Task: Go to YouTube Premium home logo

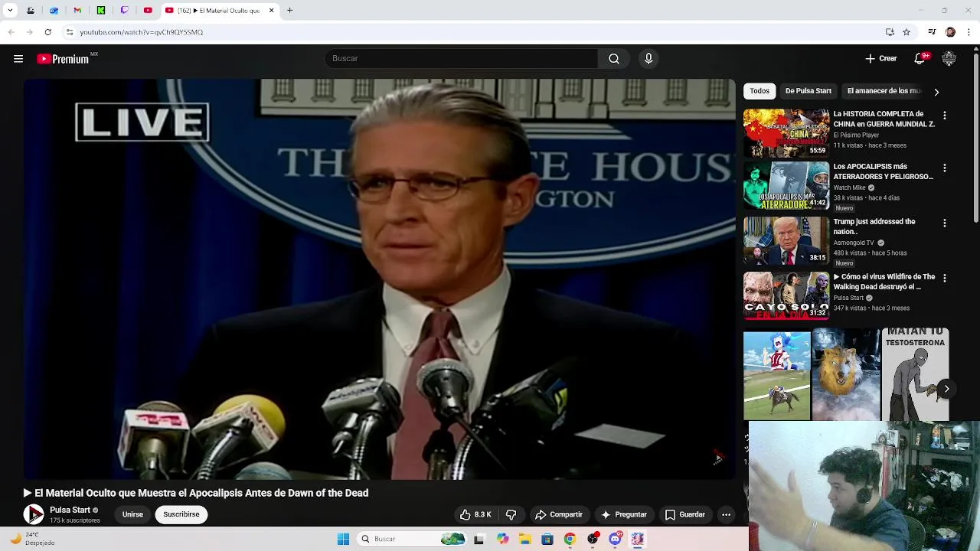Action: [x=64, y=59]
